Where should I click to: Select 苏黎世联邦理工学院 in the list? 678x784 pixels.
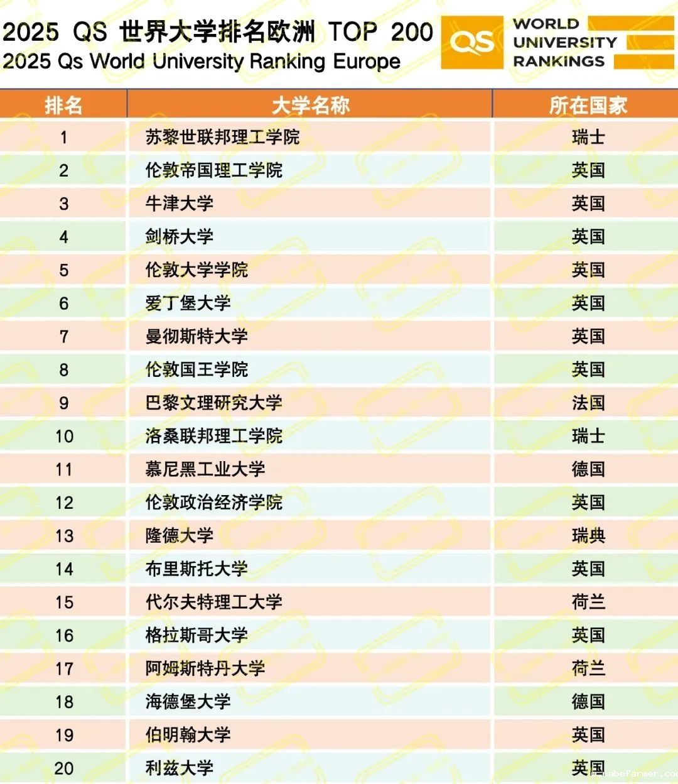click(222, 137)
